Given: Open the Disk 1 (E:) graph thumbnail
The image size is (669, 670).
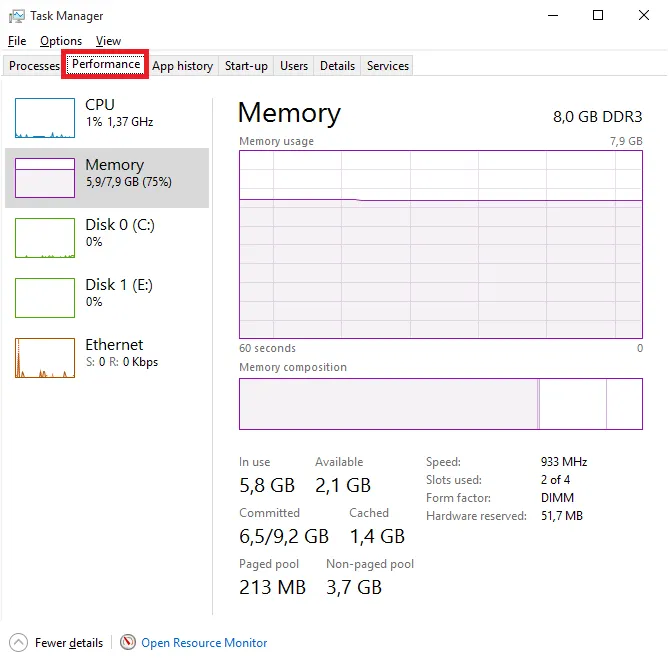Looking at the screenshot, I should (x=45, y=298).
